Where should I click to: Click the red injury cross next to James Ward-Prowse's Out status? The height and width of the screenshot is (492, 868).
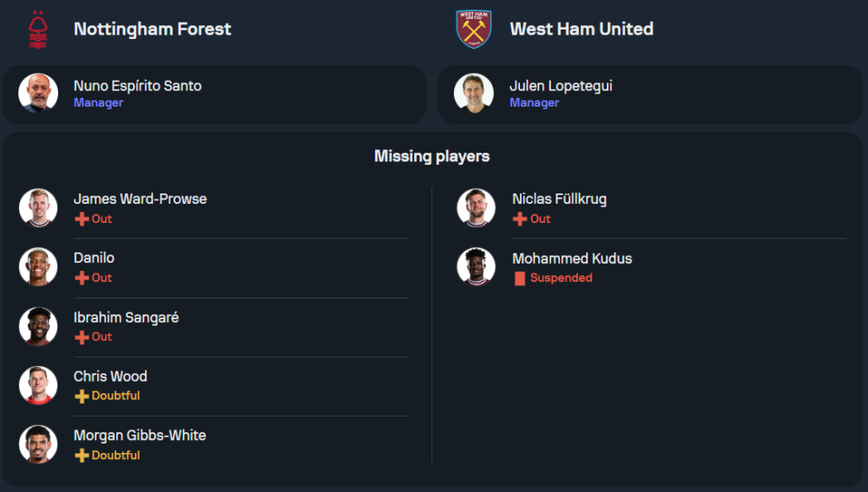click(x=82, y=219)
